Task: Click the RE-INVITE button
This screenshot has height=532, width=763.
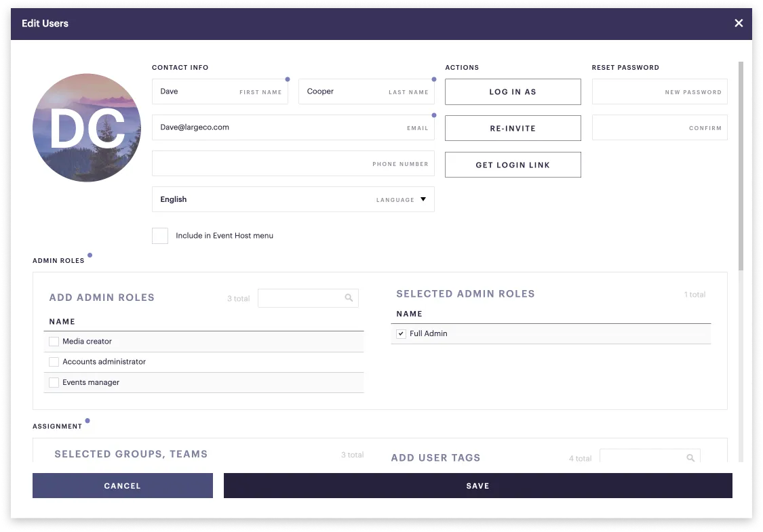Action: coord(513,128)
